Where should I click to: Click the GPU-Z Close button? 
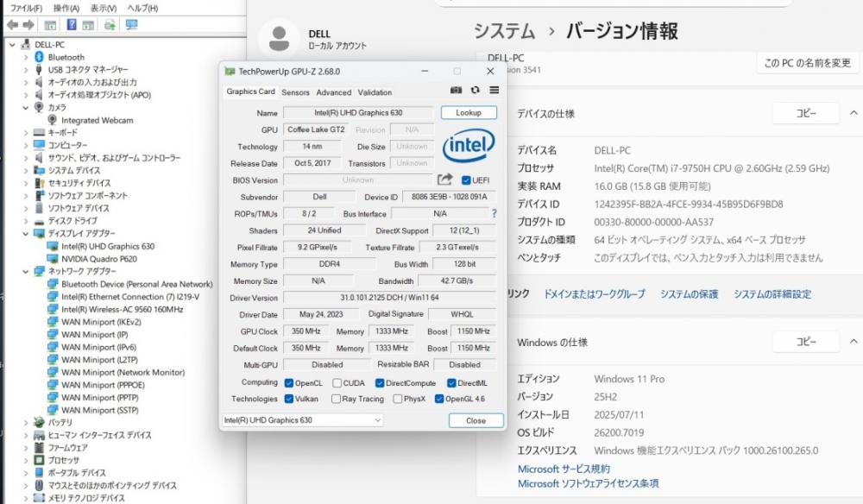coord(476,420)
